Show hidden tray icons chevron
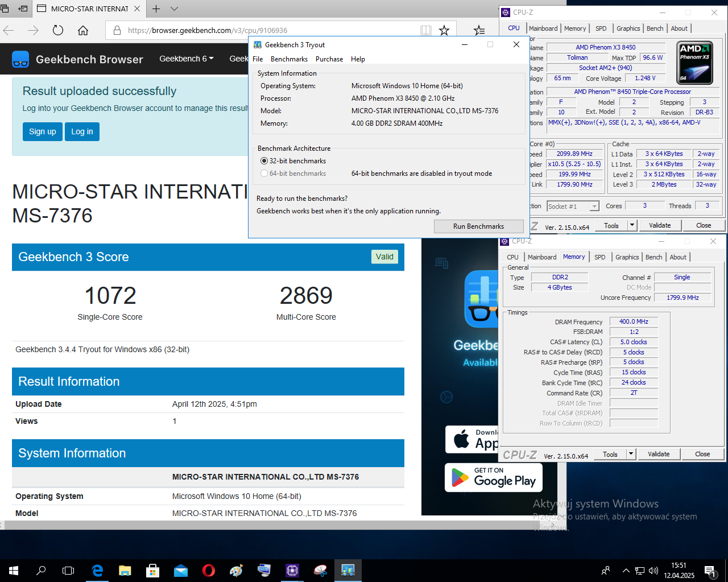 click(x=626, y=570)
